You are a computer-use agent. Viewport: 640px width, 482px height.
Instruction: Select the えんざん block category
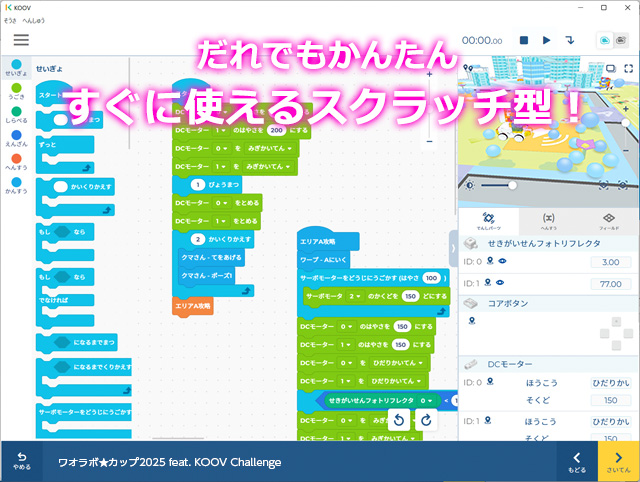pyautogui.click(x=16, y=138)
